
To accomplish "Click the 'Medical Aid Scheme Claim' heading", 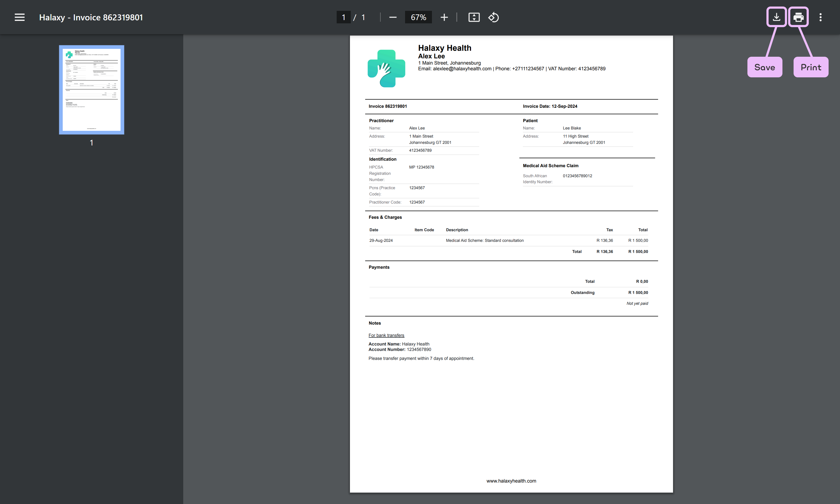I will pos(551,166).
